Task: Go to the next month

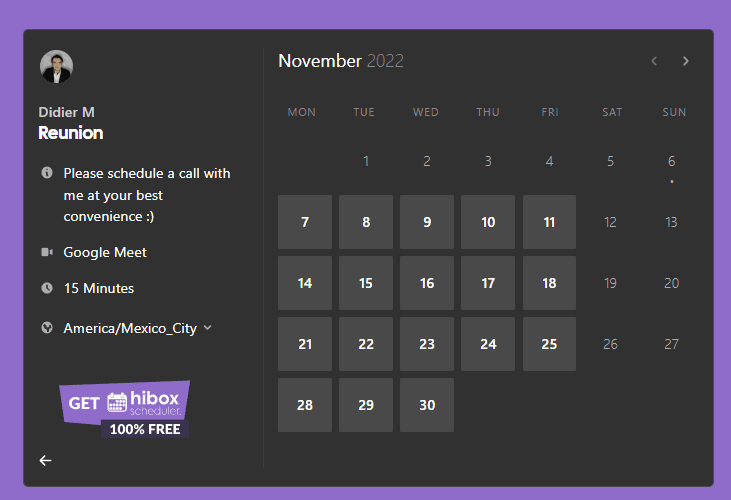Action: click(x=686, y=61)
